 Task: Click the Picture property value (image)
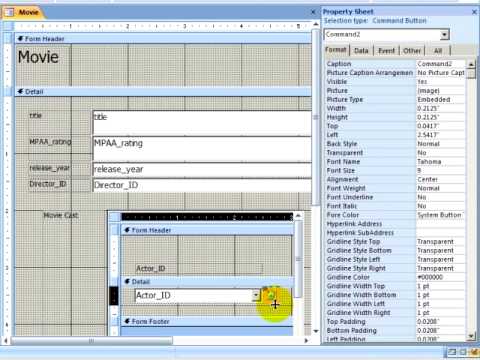tap(441, 91)
